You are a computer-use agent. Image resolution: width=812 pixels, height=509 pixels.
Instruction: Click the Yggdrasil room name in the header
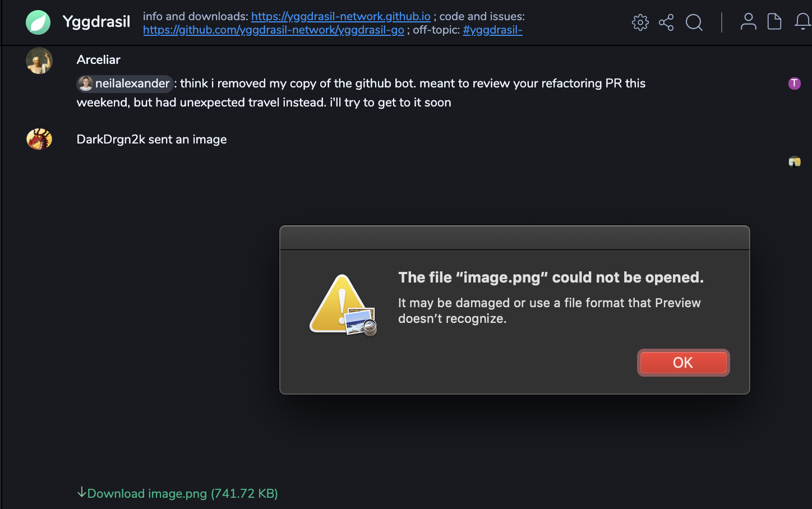[x=96, y=22]
